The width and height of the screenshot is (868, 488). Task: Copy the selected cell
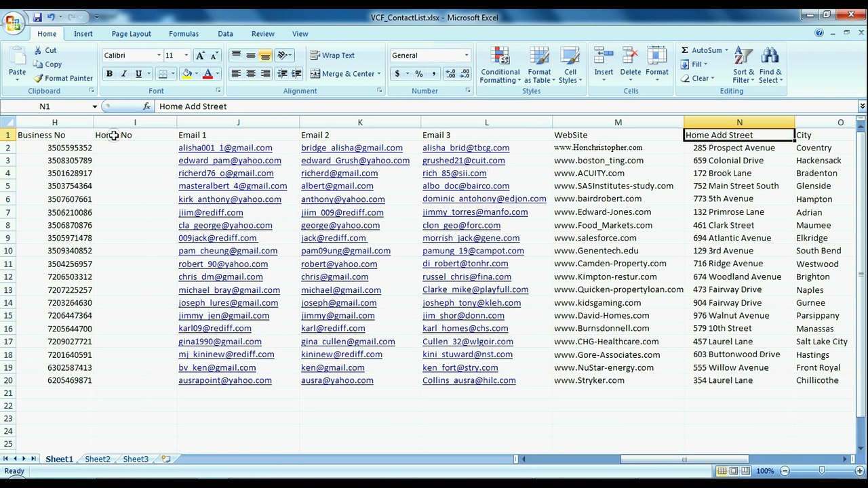coord(47,64)
